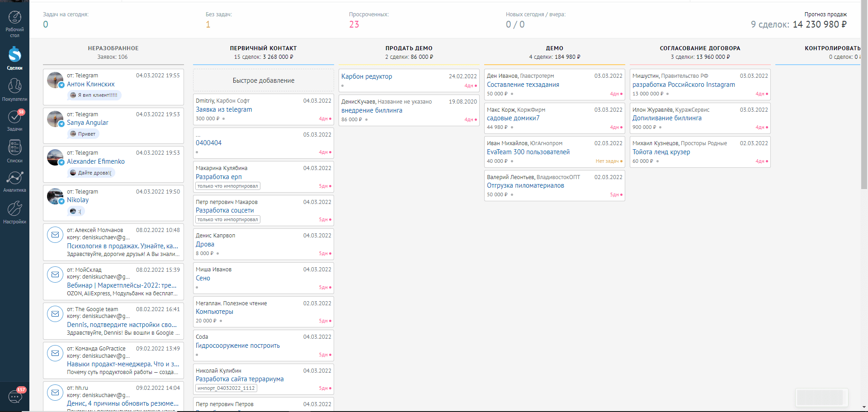Click mail icon of hh.ru message
Viewport: 868px width, 412px height.
[55, 393]
